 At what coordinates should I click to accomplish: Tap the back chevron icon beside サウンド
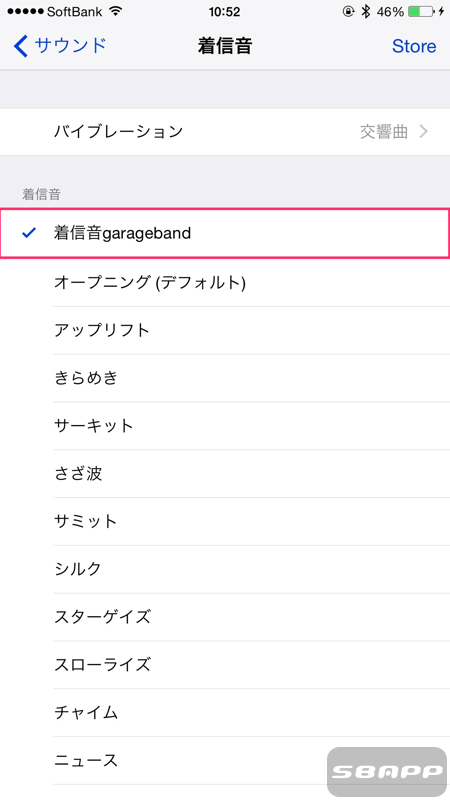tap(21, 46)
